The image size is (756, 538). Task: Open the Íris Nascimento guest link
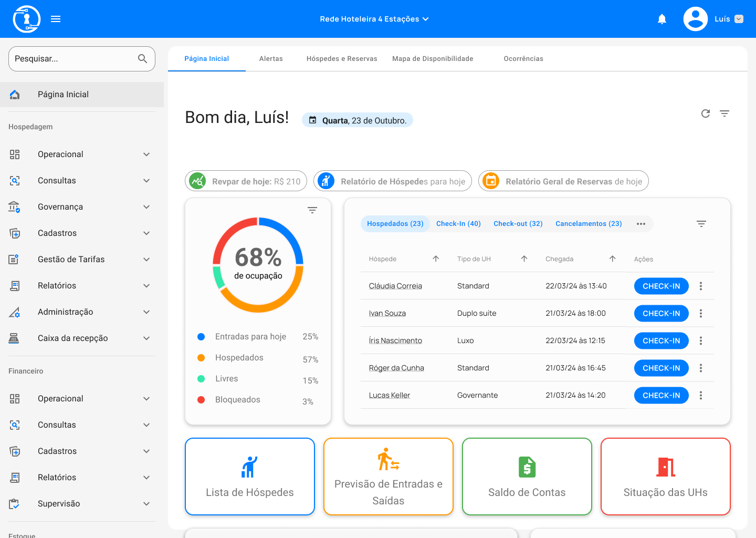[395, 341]
